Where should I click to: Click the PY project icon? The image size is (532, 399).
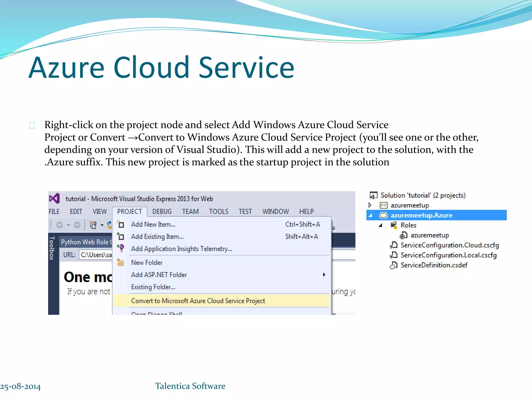tap(383, 205)
